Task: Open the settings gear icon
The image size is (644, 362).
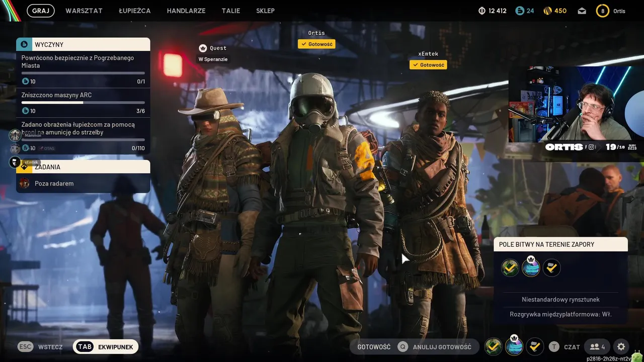Action: [x=621, y=347]
